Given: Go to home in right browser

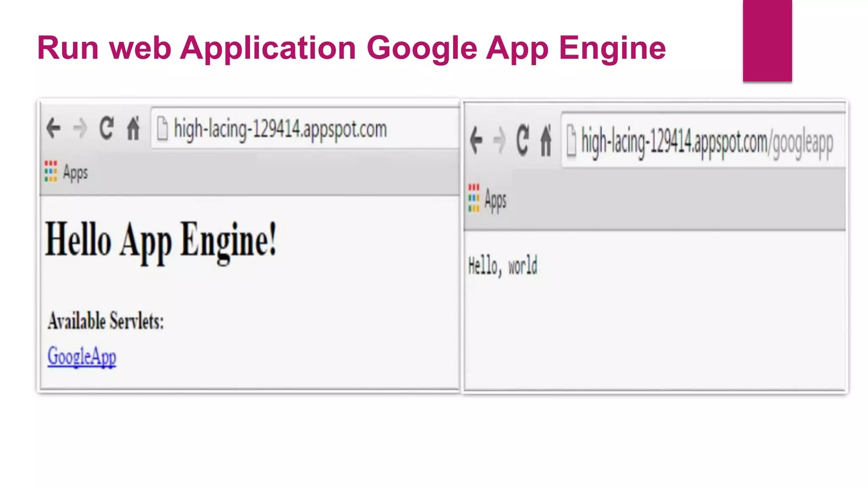Looking at the screenshot, I should 546,140.
